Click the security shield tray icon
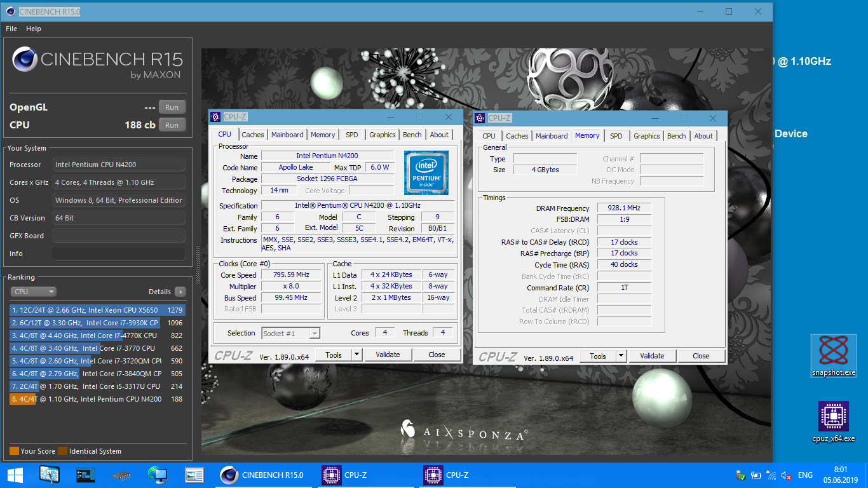The image size is (868, 488). coord(741,475)
